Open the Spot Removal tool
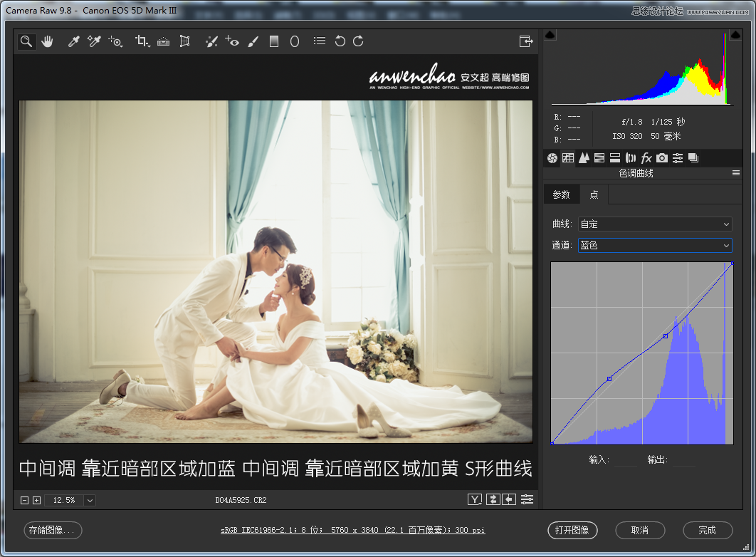 211,41
